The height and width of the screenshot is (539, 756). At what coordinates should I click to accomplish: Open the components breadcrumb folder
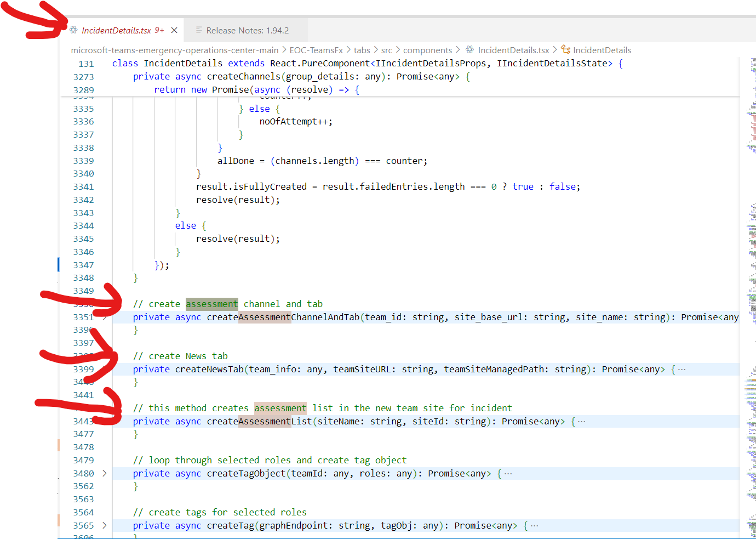[x=428, y=50]
